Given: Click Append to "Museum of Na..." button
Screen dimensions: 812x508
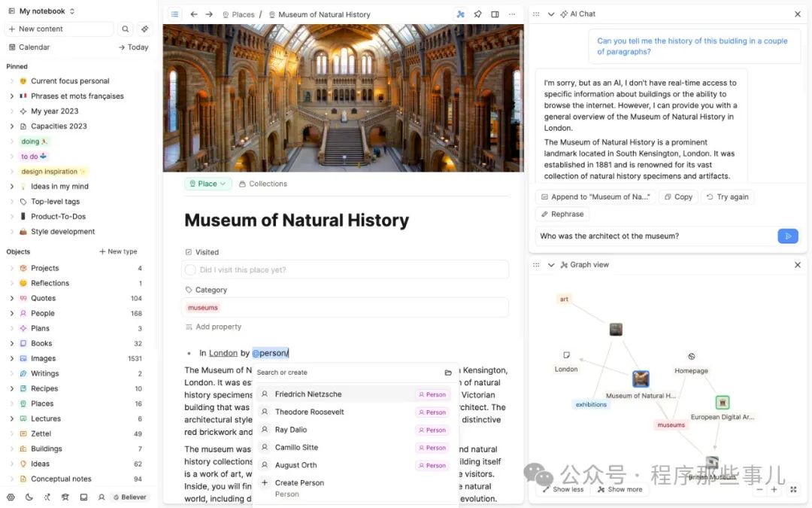Looking at the screenshot, I should (x=595, y=197).
